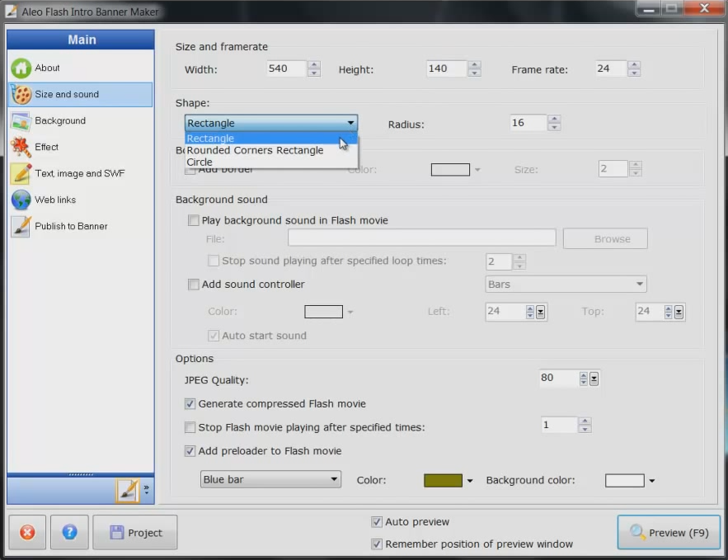The image size is (728, 560).
Task: Open the Left position dropdown button
Action: tap(540, 312)
